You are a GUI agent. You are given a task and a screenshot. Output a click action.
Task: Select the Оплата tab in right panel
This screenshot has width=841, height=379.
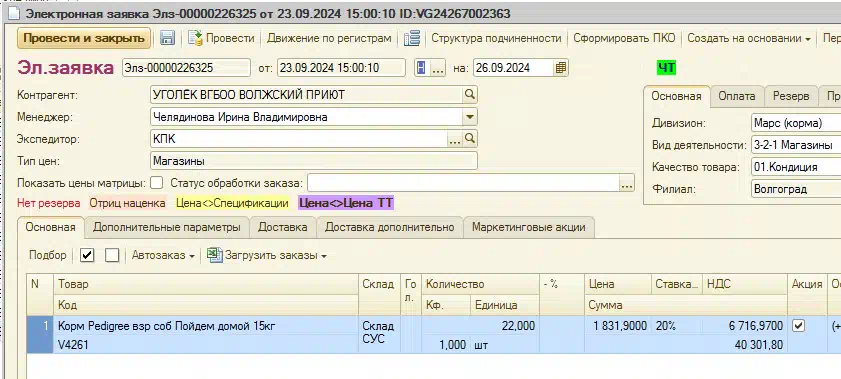coord(737,96)
